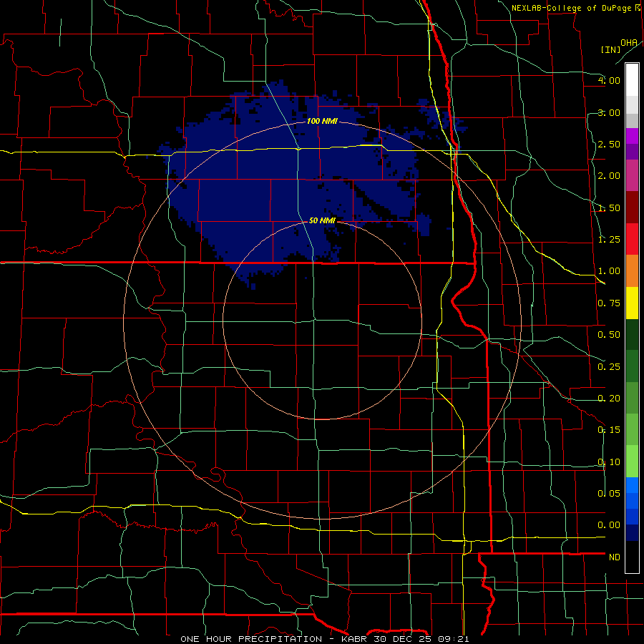Click the "1.25" scale label
This screenshot has height=644, width=644.
[x=609, y=240]
